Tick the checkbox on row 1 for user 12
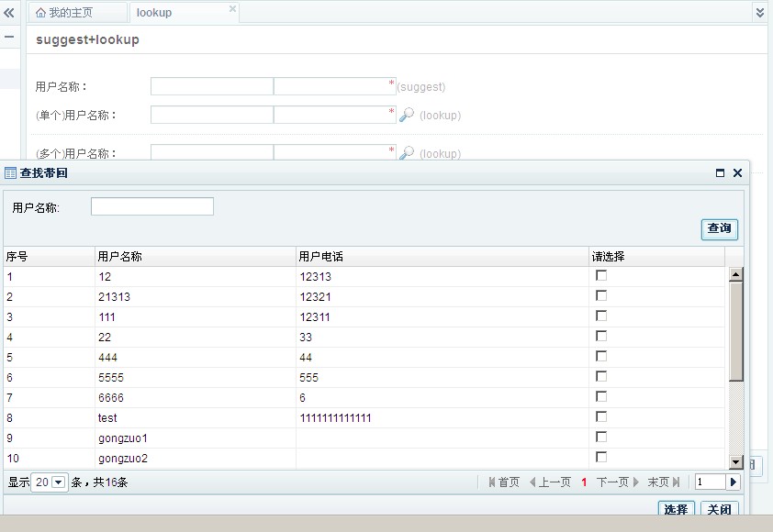Image resolution: width=773 pixels, height=532 pixels. click(600, 273)
